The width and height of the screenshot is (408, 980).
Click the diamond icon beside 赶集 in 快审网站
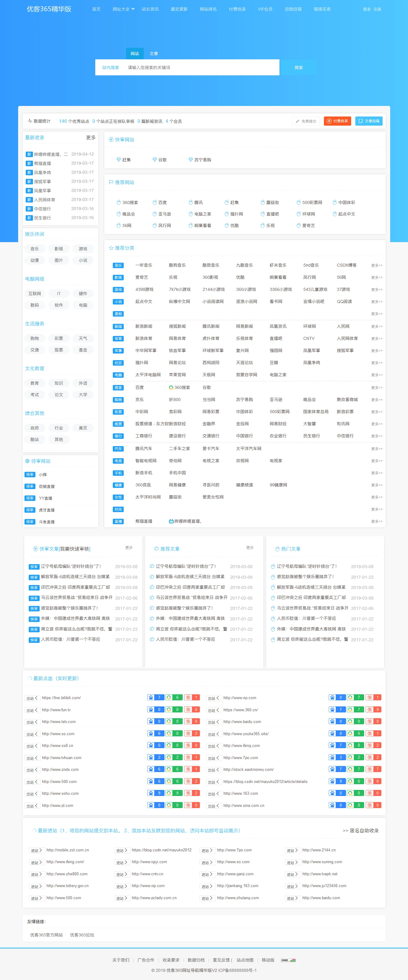tap(119, 159)
